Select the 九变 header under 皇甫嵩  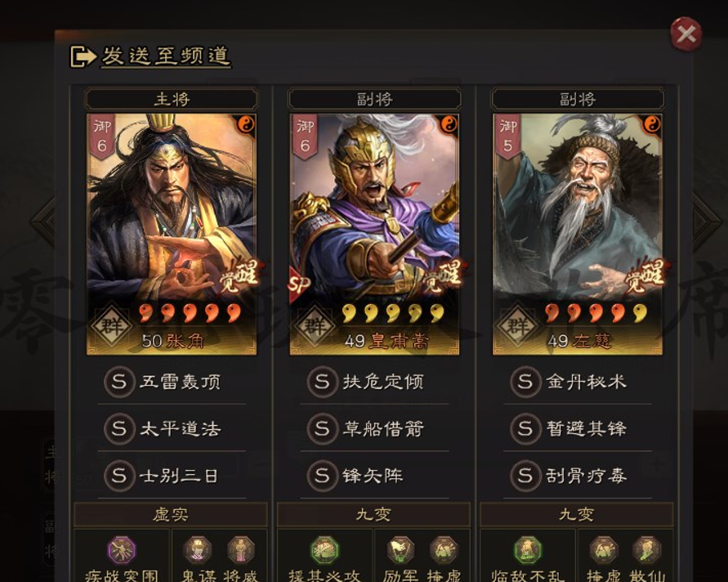[373, 515]
